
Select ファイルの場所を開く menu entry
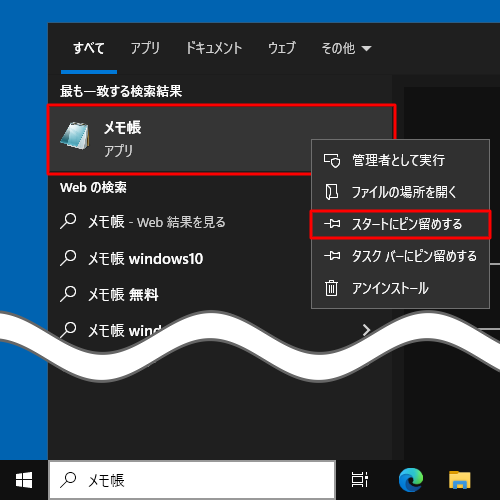(x=400, y=192)
